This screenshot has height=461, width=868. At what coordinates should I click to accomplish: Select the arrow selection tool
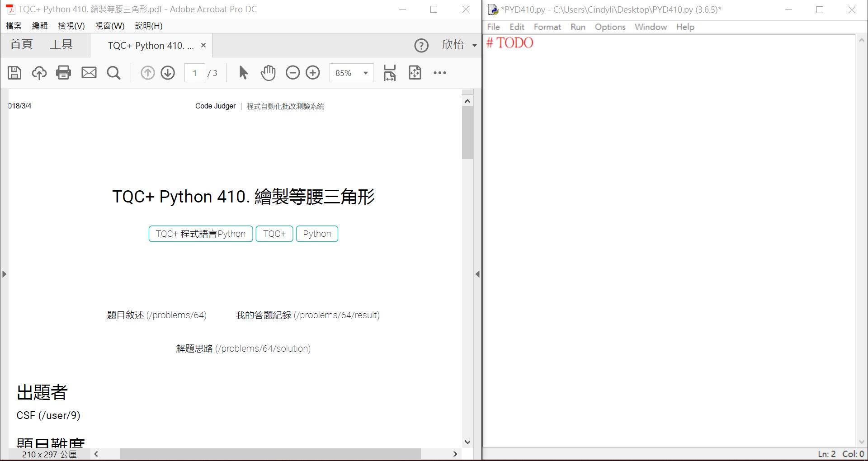click(x=243, y=73)
